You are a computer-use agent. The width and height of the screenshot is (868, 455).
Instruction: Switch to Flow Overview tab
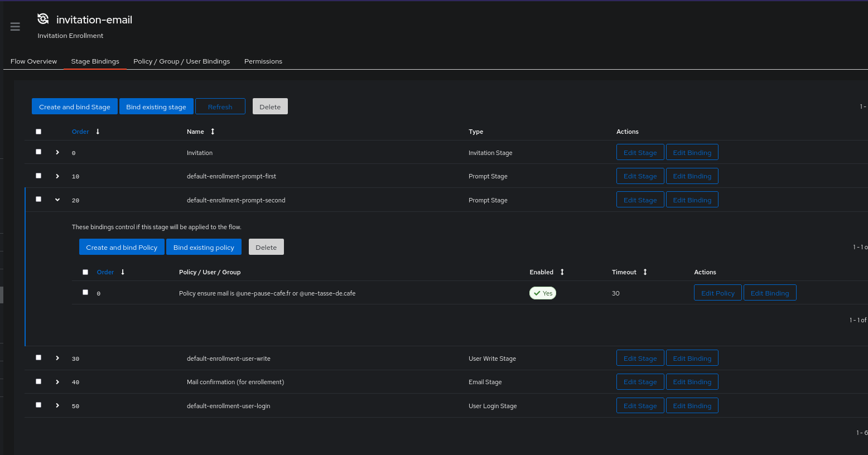[x=33, y=61]
